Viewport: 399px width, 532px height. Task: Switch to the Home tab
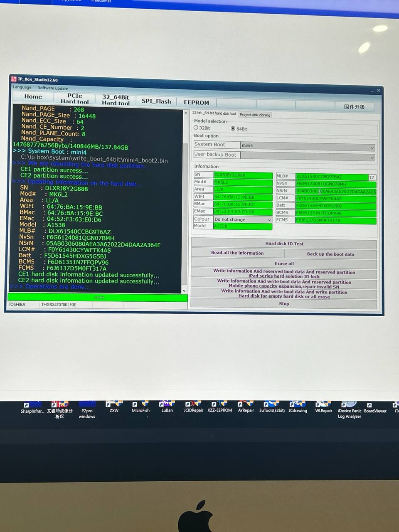point(33,97)
